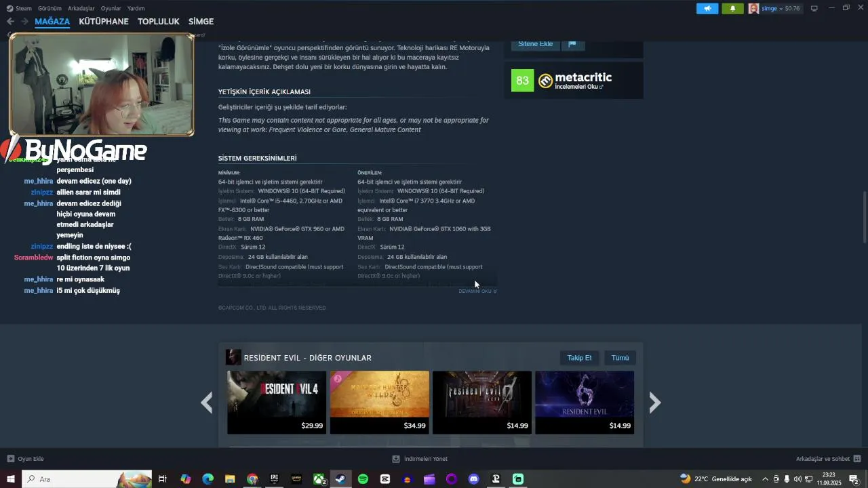This screenshot has height=488, width=868.
Task: Click the Arkadaşlar ve Sohbet chat icon
Action: [x=857, y=459]
